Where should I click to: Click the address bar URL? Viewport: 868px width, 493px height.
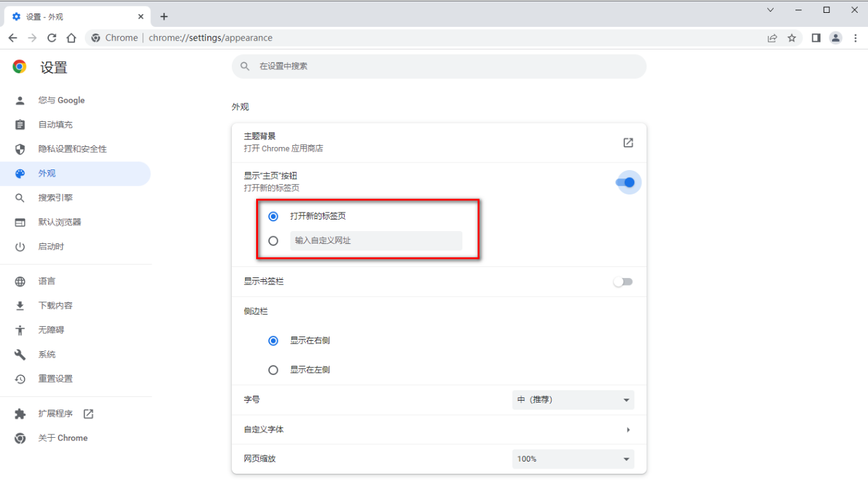[x=211, y=38]
